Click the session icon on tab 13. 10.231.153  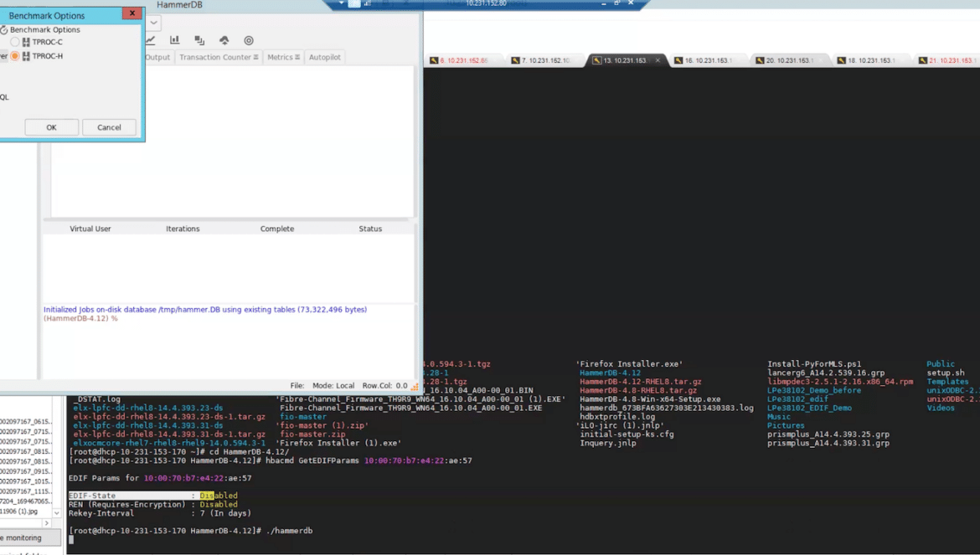[x=597, y=60]
